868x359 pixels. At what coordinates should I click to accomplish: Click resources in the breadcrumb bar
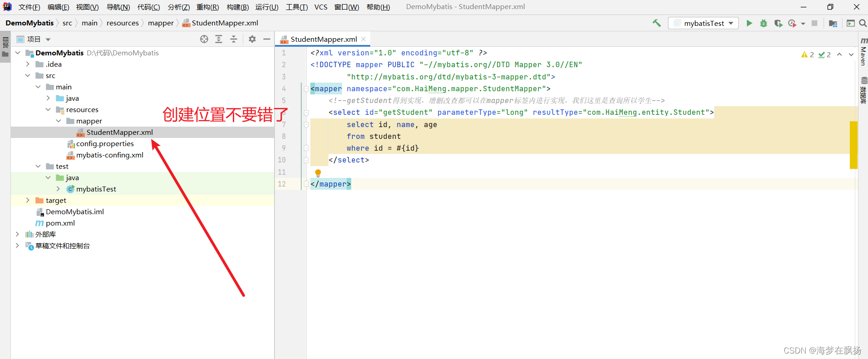tap(123, 23)
